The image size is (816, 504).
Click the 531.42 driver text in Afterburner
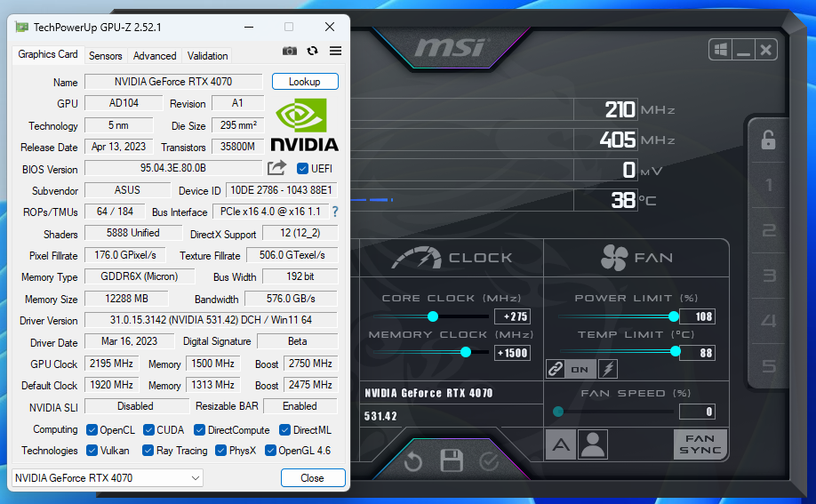tap(380, 416)
